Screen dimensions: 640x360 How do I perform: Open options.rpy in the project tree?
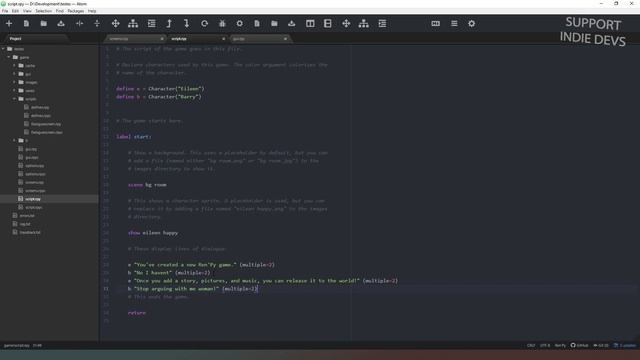click(35, 166)
